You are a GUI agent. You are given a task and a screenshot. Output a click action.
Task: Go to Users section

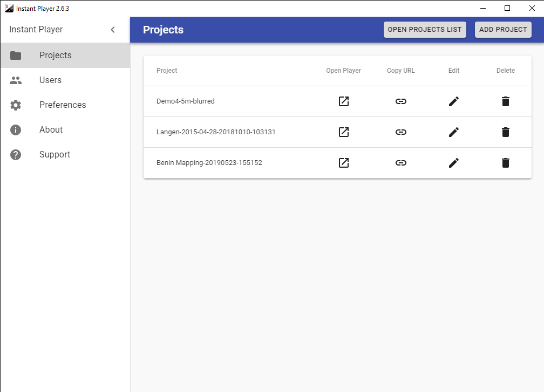pyautogui.click(x=65, y=80)
